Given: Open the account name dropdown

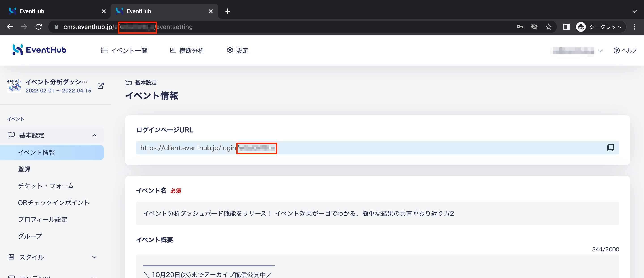Looking at the screenshot, I should coord(576,51).
